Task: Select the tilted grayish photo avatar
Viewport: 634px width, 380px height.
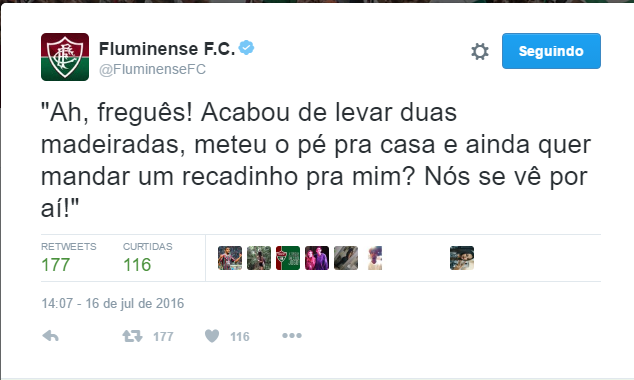Action: coord(346,258)
